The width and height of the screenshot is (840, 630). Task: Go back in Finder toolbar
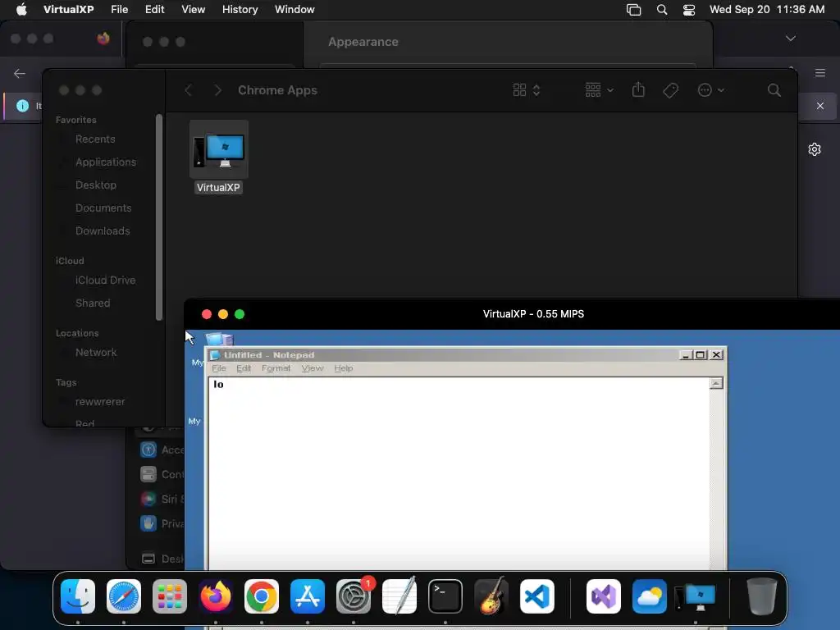tap(188, 90)
